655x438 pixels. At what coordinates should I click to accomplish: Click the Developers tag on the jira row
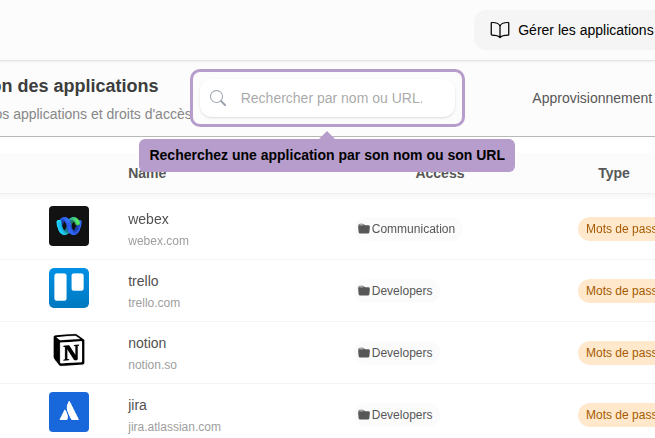point(401,415)
